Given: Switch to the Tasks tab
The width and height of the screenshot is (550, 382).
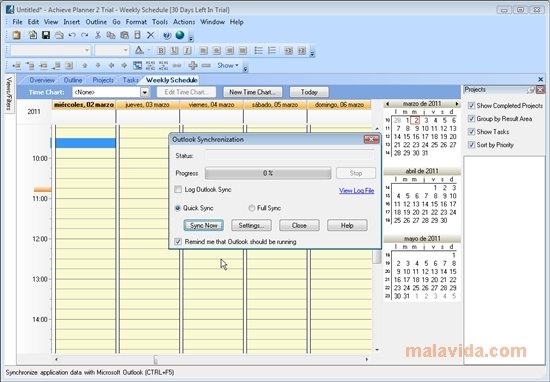Looking at the screenshot, I should click(x=130, y=80).
